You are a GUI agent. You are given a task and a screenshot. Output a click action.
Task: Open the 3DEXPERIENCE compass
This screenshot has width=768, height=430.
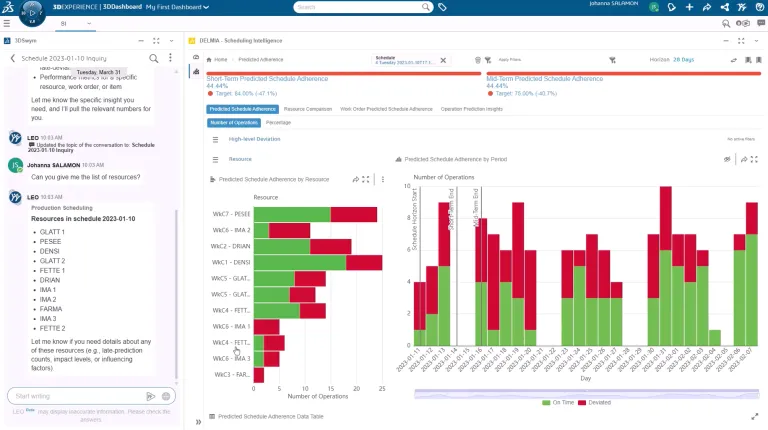pos(32,13)
